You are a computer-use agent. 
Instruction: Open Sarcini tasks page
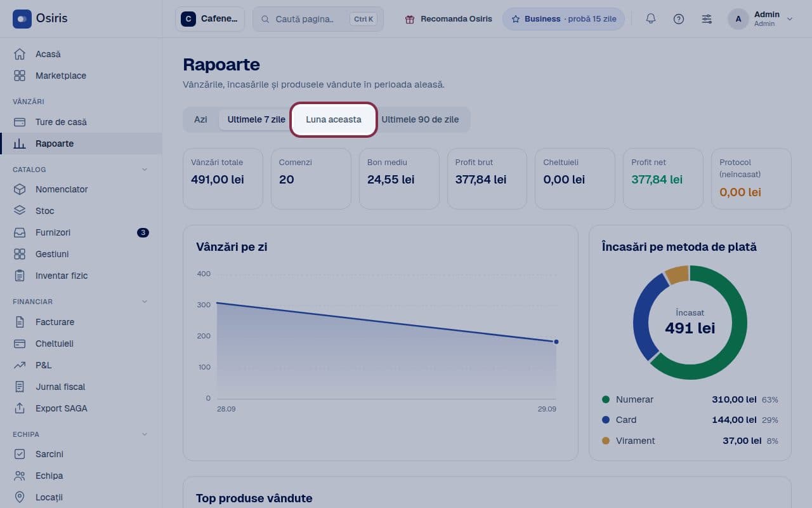point(81,454)
